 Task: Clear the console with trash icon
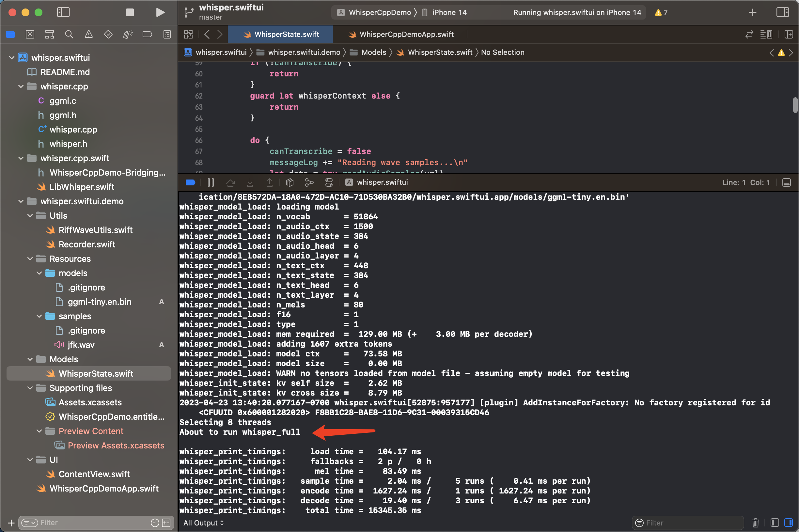pyautogui.click(x=755, y=523)
